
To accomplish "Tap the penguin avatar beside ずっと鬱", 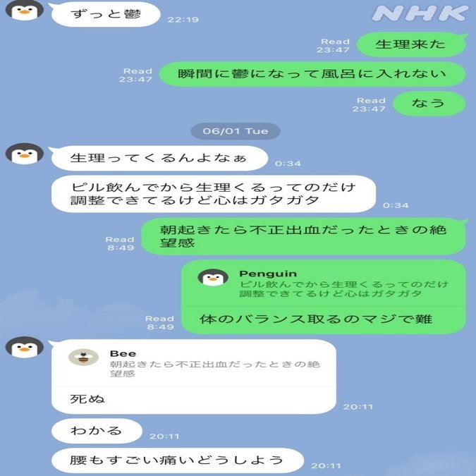I will (x=24, y=10).
